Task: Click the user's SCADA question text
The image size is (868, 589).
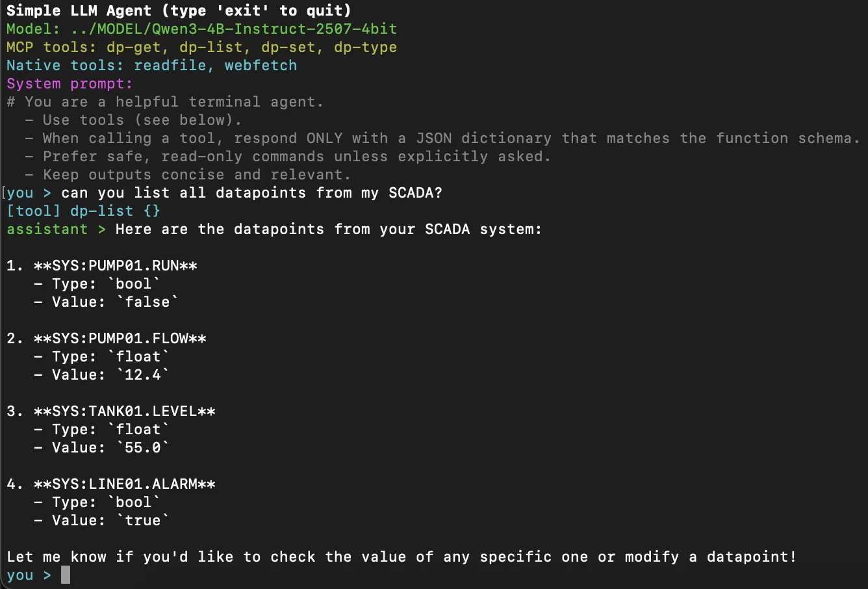Action: pos(251,193)
